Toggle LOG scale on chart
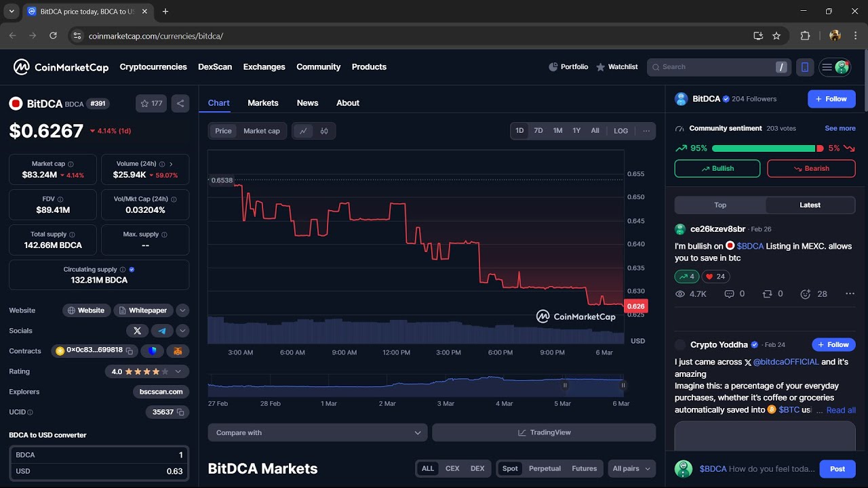The width and height of the screenshot is (868, 488). point(621,131)
